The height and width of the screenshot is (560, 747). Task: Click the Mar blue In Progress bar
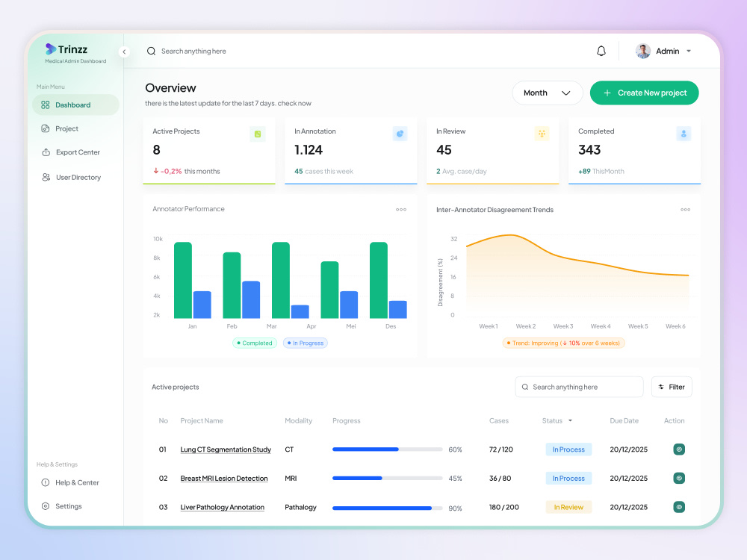[300, 311]
